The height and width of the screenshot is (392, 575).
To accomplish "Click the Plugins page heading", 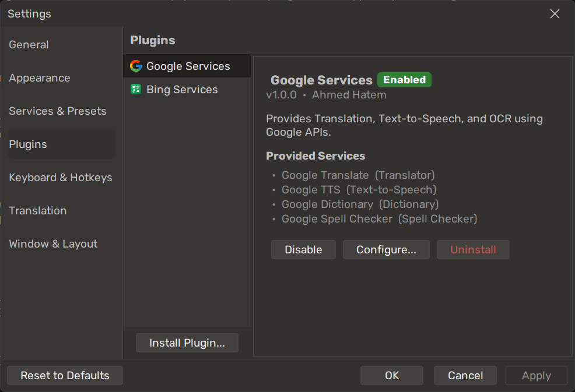I will click(x=153, y=40).
